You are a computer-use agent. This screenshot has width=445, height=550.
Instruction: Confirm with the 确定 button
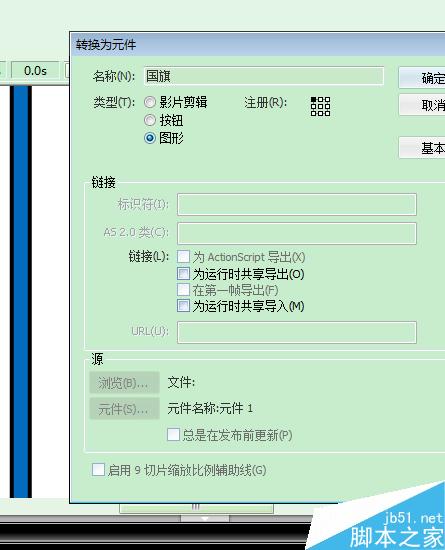[422, 78]
